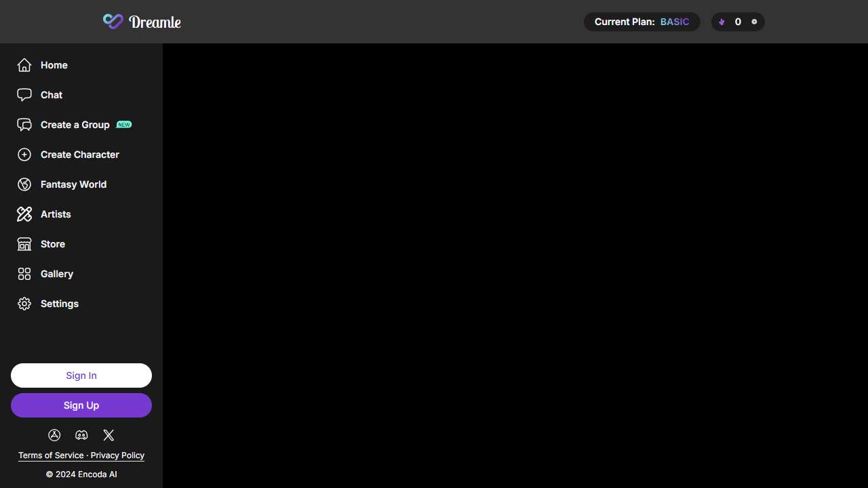The height and width of the screenshot is (488, 868).
Task: Open the Terms of Service link
Action: pyautogui.click(x=51, y=455)
